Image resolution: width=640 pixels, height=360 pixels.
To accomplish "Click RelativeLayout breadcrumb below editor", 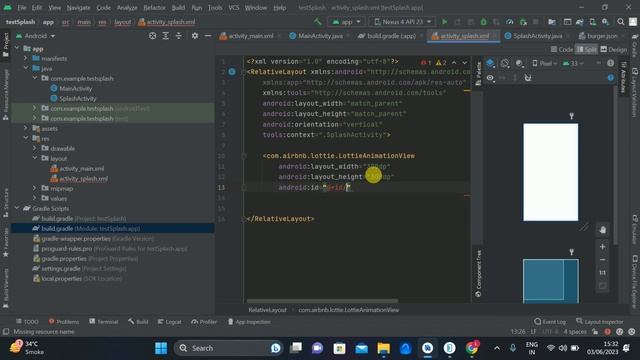I will click(268, 310).
